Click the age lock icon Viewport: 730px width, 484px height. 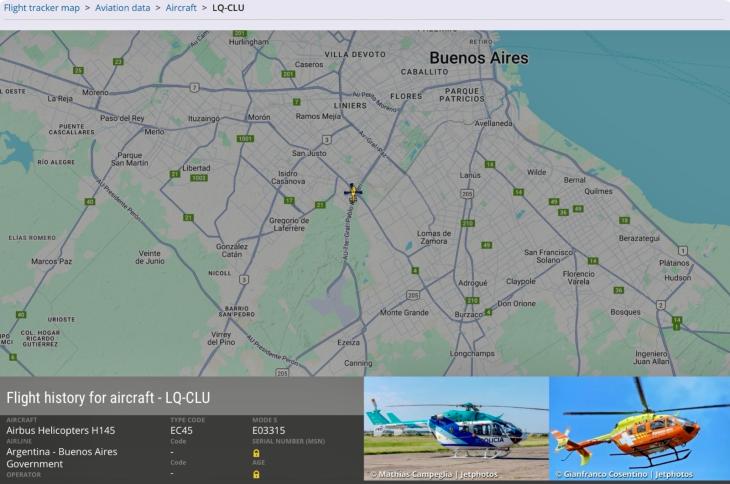(256, 474)
